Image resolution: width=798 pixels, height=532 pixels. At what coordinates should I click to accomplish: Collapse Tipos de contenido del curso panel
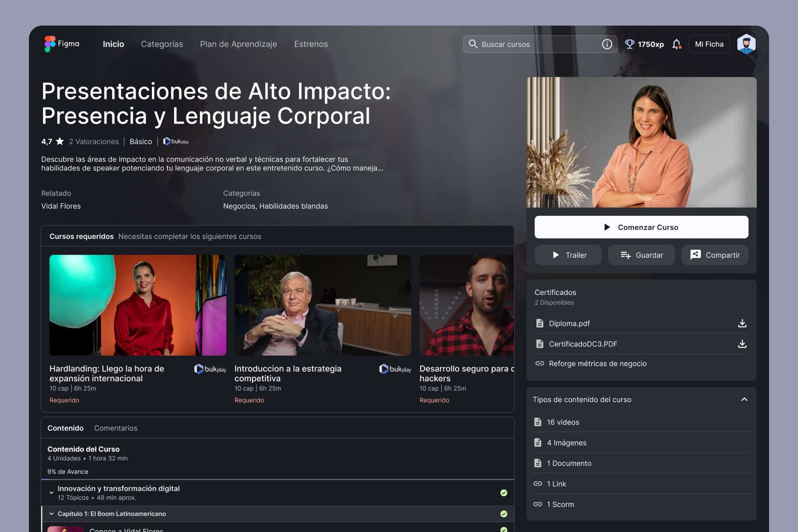click(744, 399)
